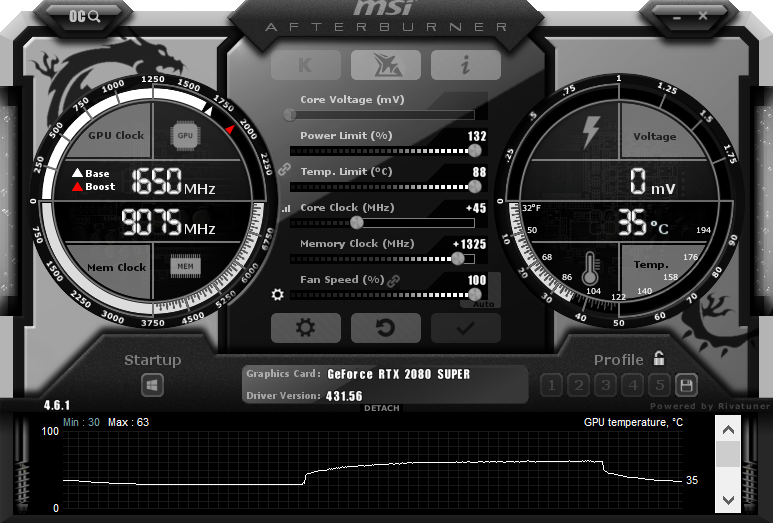The height and width of the screenshot is (523, 773).
Task: Select profile slot 4
Action: [x=633, y=385]
